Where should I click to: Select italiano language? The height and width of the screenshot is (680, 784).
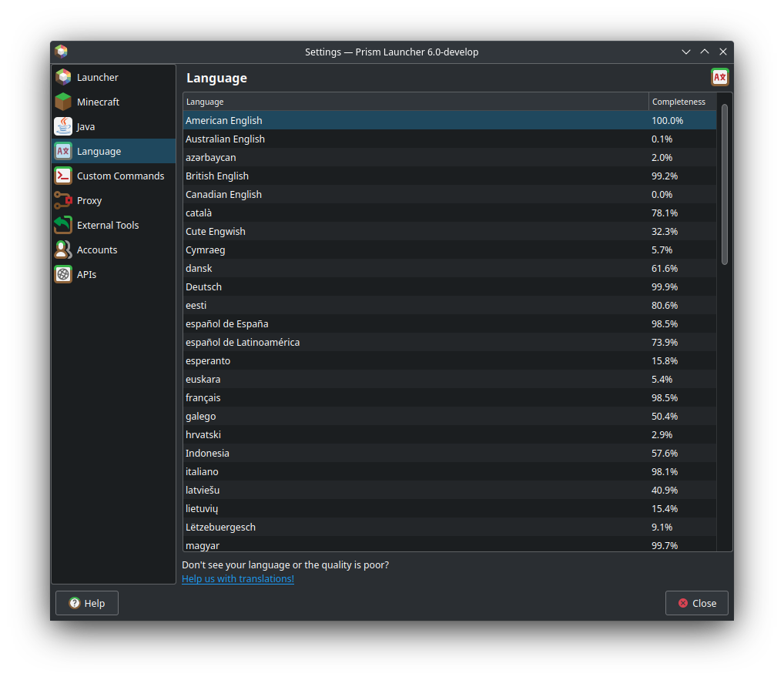coord(450,472)
